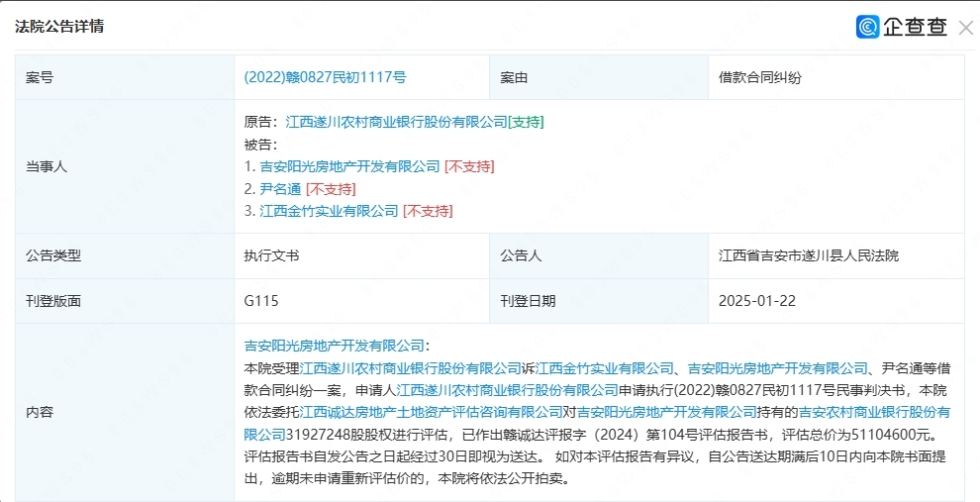Click the 内容 row label
980x502 pixels.
pos(40,412)
